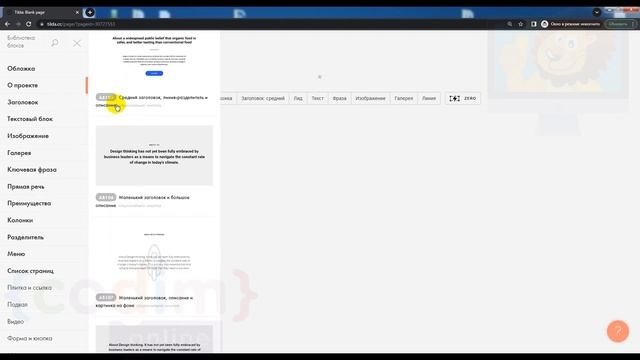640x360 pixels.
Task: Open the orange help question button
Action: (x=618, y=331)
